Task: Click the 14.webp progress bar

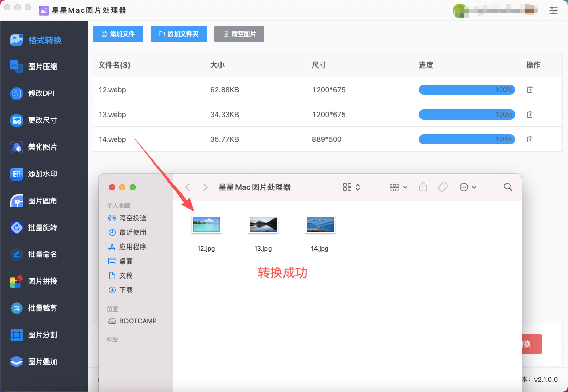Action: pos(466,139)
